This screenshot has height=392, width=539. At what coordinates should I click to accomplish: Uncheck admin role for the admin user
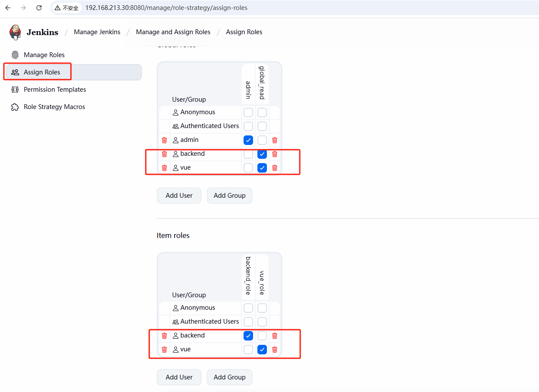point(248,140)
